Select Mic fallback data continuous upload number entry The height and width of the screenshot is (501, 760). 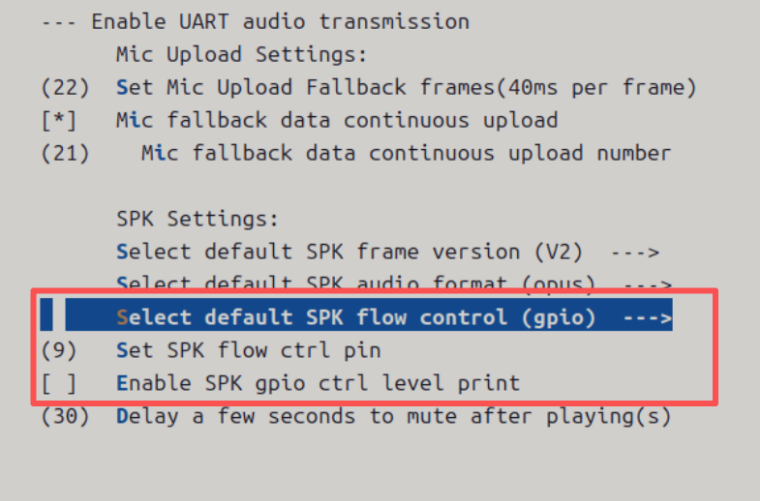(x=406, y=154)
